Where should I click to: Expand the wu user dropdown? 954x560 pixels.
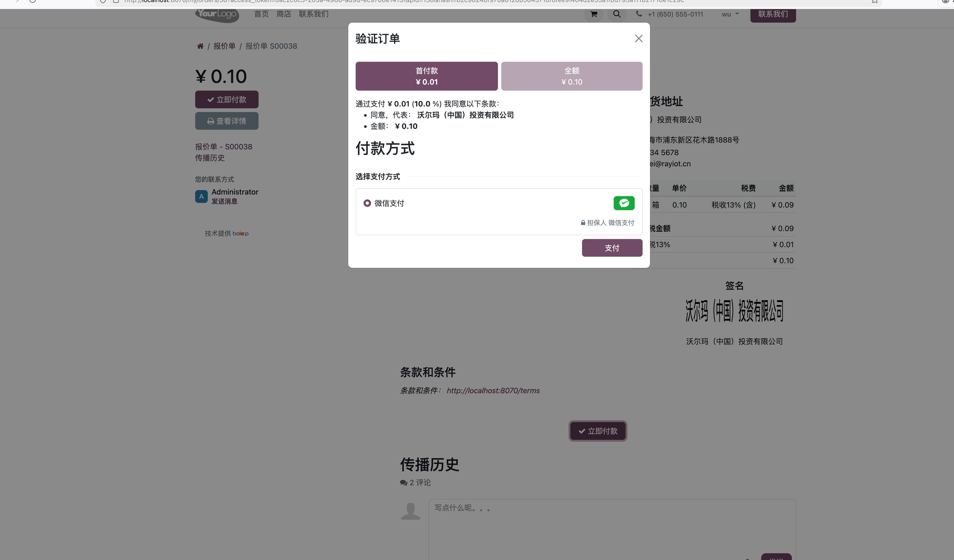730,14
